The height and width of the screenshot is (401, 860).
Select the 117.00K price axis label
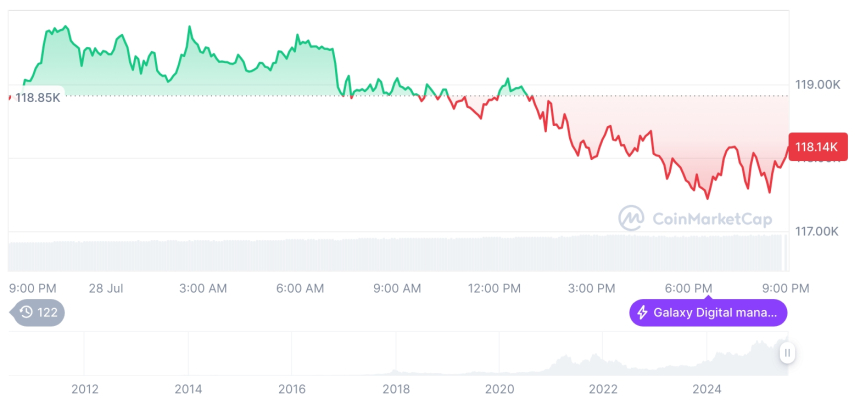(x=816, y=232)
